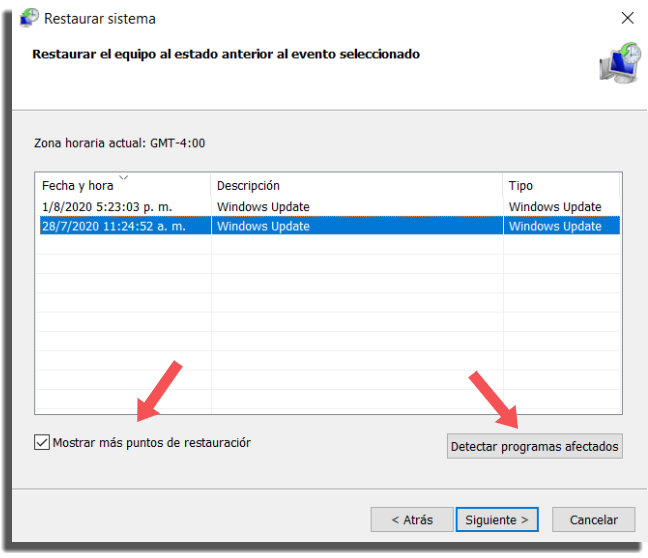Close the Restaurar sistema dialog
This screenshot has width=648, height=558.
(627, 18)
